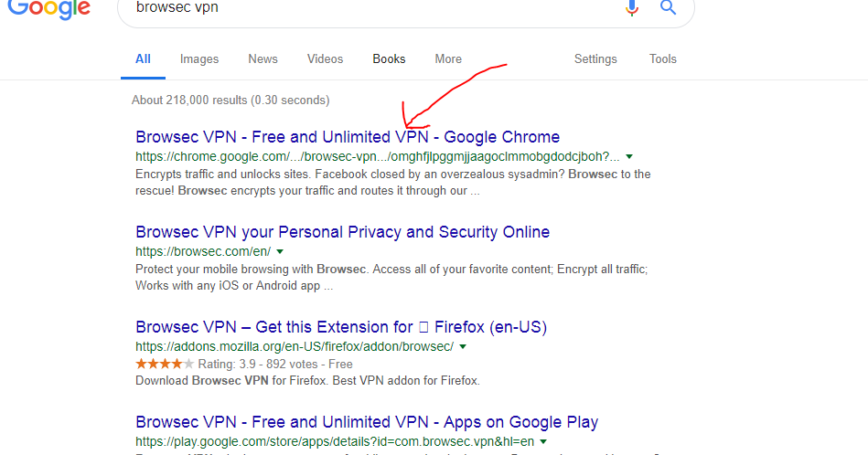Expand dropdown arrow beside addons.mozilla.org URL
The width and height of the screenshot is (868, 455).
coord(463,347)
